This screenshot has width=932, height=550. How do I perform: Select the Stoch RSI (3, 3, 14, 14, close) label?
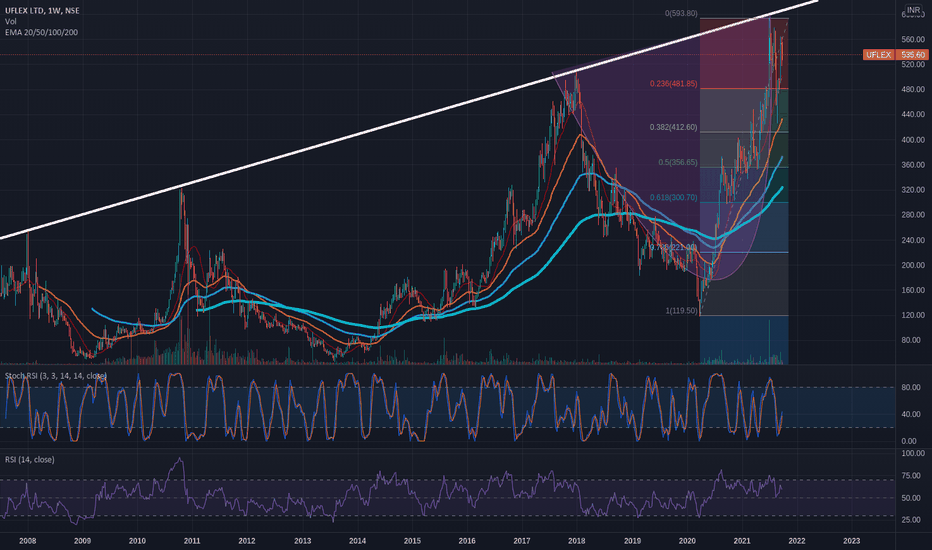pos(55,376)
